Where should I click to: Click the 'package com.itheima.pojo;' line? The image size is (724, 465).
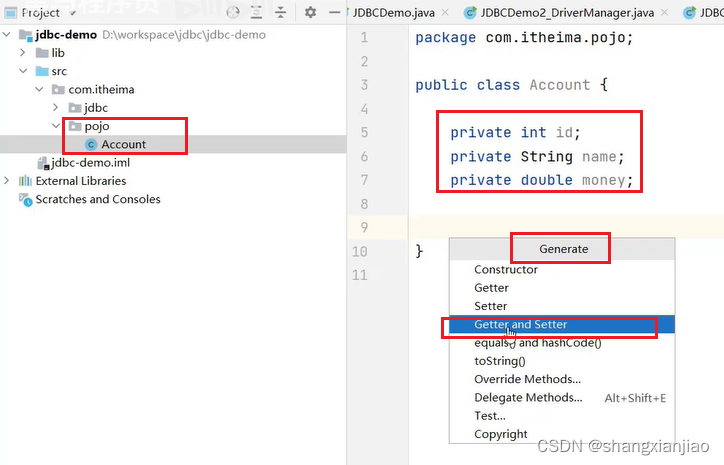point(524,37)
